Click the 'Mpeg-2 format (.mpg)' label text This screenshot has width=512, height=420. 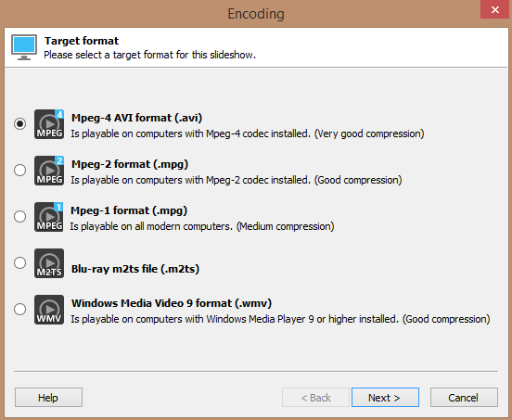(130, 164)
